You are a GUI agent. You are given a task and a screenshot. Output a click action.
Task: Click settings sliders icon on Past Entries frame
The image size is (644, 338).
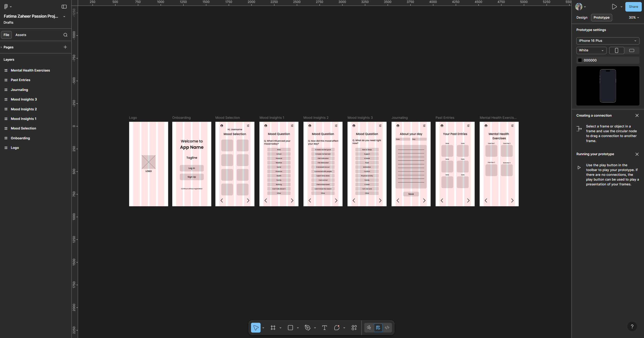click(468, 126)
